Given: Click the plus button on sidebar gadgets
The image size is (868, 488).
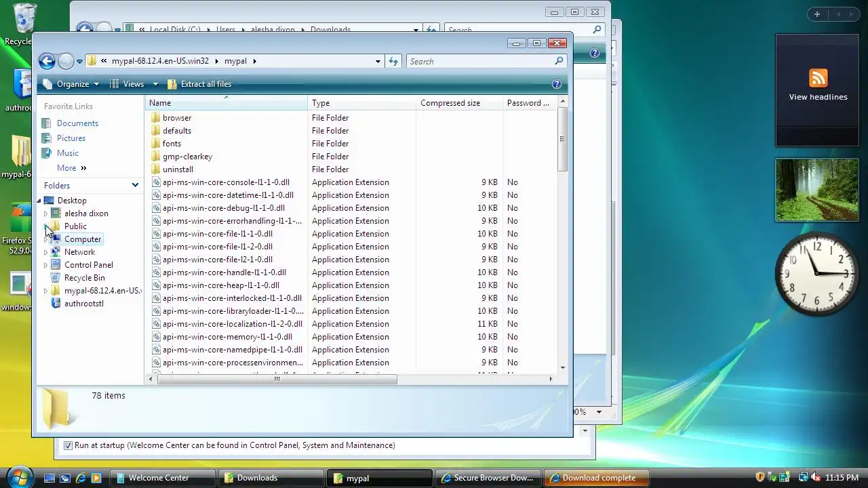Looking at the screenshot, I should pyautogui.click(x=817, y=14).
